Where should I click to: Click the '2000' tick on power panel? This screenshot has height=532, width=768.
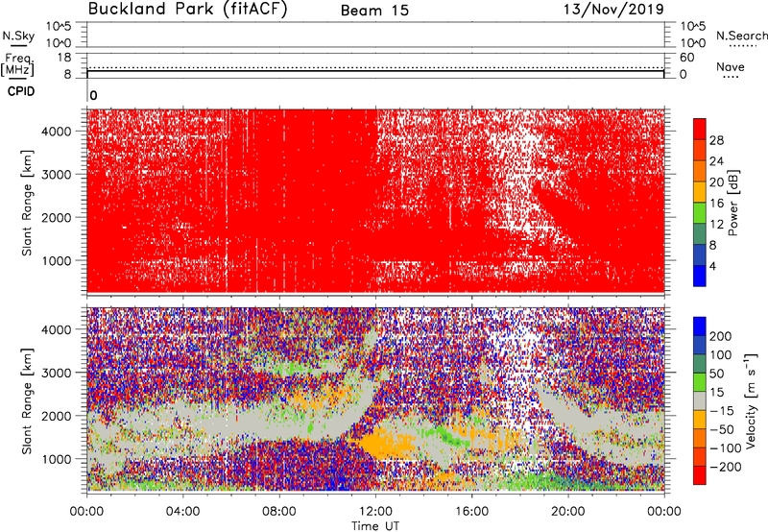click(x=57, y=217)
